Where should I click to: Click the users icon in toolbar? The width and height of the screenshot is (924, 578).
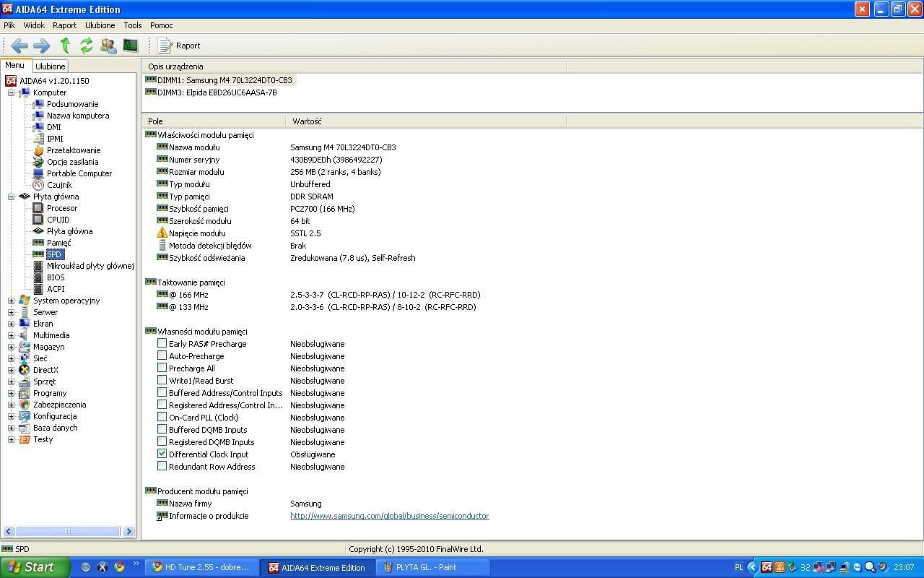pyautogui.click(x=108, y=46)
